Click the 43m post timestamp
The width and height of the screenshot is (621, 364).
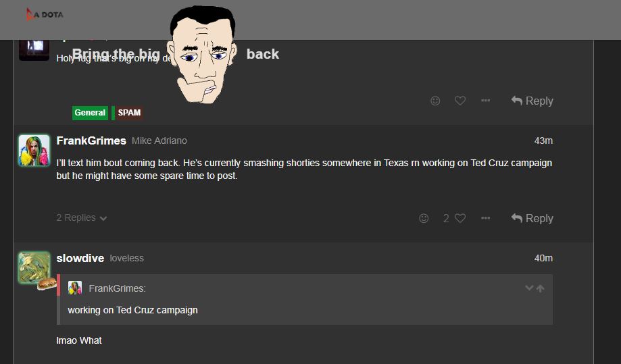[543, 141]
